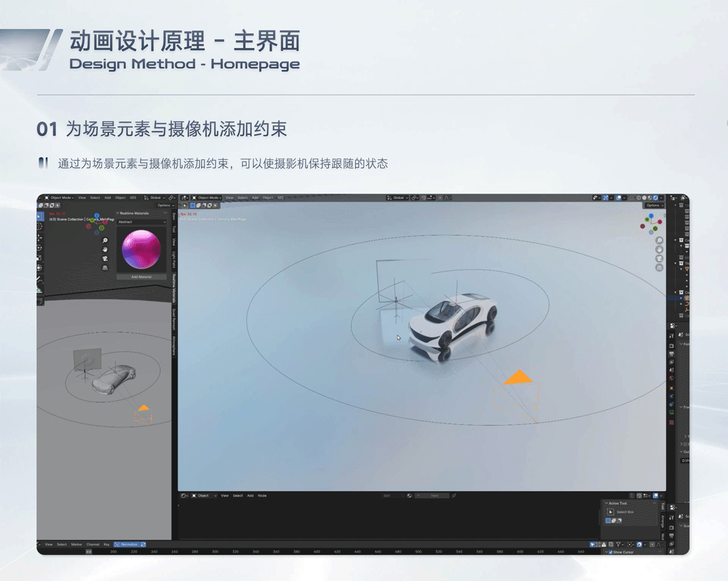The width and height of the screenshot is (728, 581).
Task: Open Marker menu in graph editor header
Action: tap(76, 544)
